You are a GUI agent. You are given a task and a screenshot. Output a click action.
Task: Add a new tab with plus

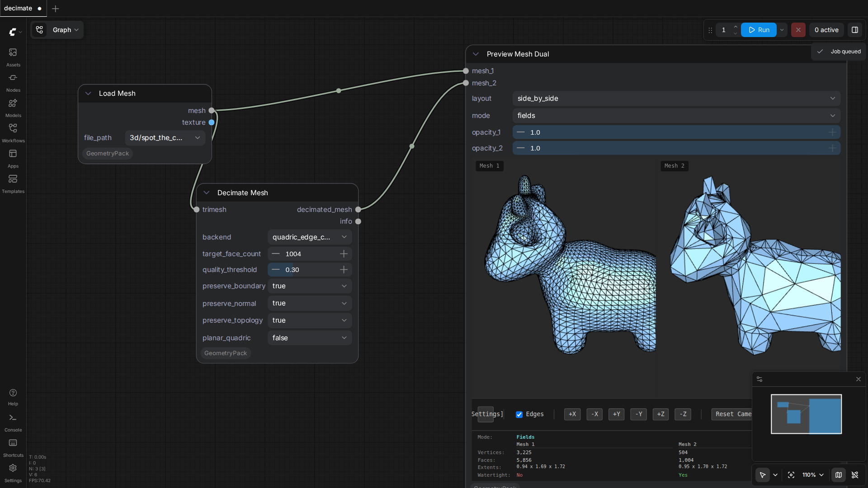55,9
